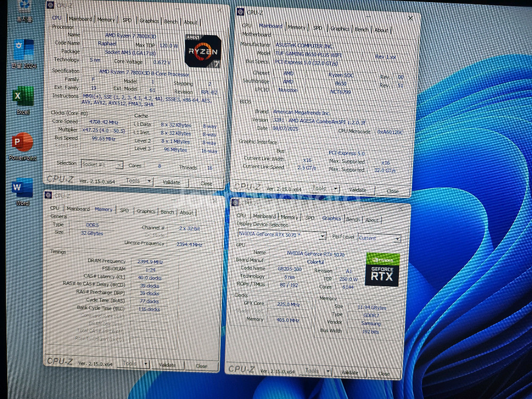Click the Max TDP value 120.0 W
Image resolution: width=532 pixels, height=399 pixels.
169,45
